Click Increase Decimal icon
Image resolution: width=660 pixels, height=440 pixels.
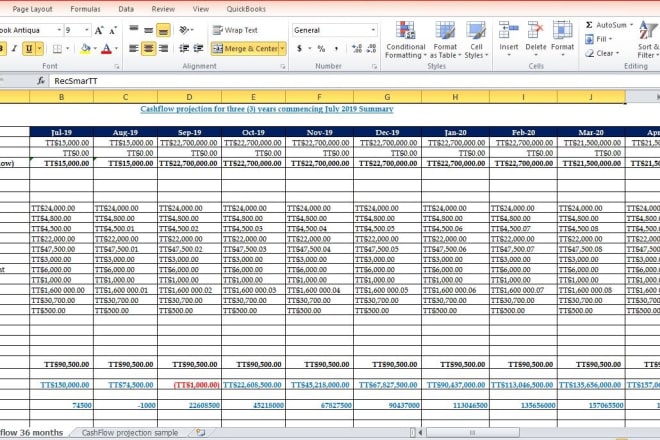pyautogui.click(x=357, y=49)
